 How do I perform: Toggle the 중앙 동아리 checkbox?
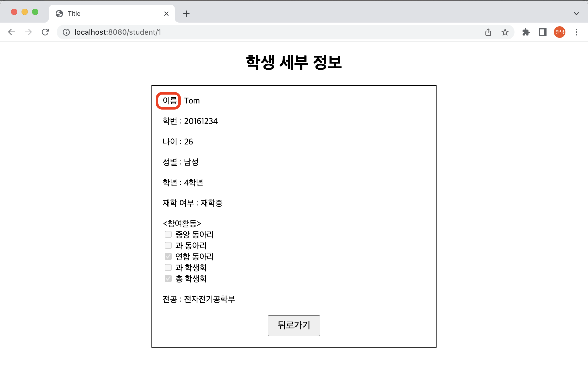168,234
